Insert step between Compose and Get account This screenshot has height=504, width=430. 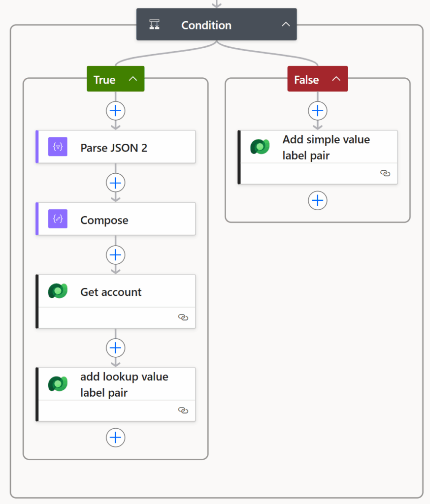(115, 255)
